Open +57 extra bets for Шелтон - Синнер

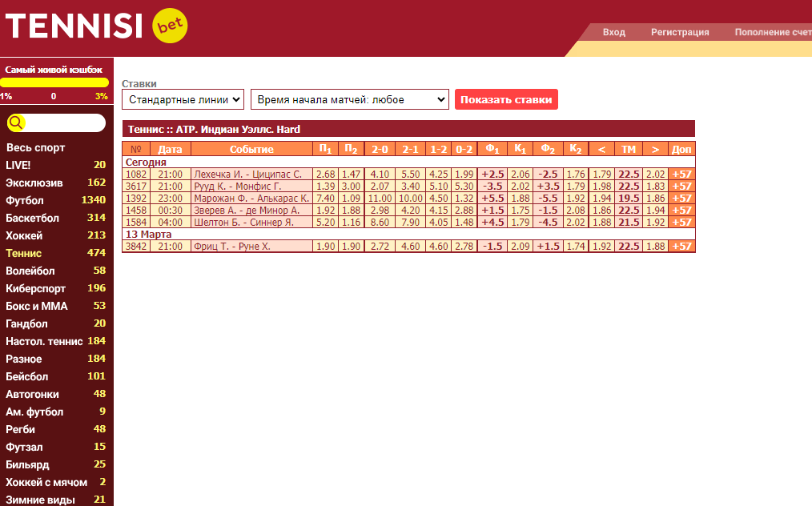tap(681, 222)
